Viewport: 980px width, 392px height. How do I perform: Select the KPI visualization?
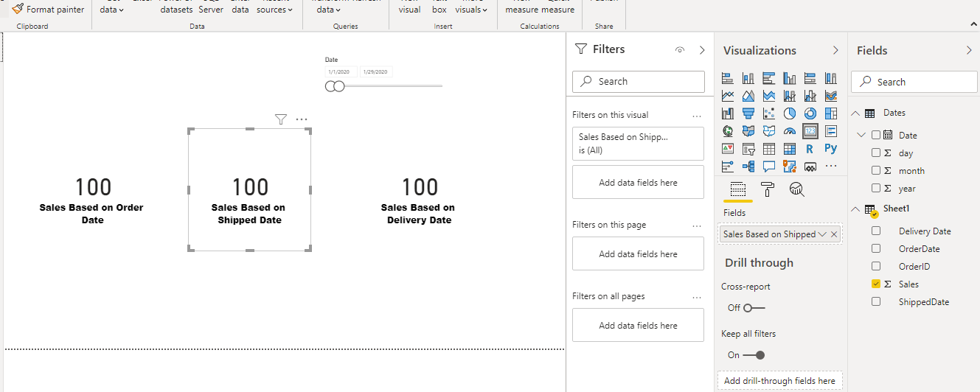pos(728,149)
